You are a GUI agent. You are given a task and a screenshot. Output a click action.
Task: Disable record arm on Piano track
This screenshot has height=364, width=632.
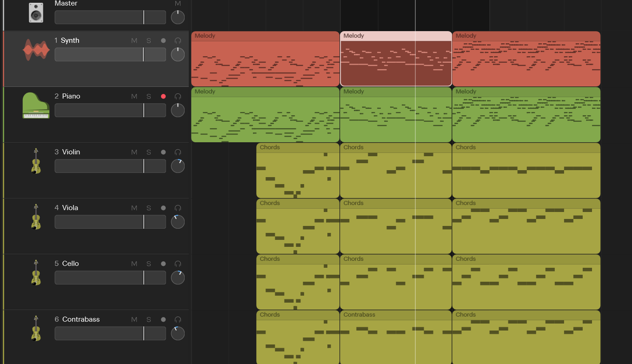point(163,96)
